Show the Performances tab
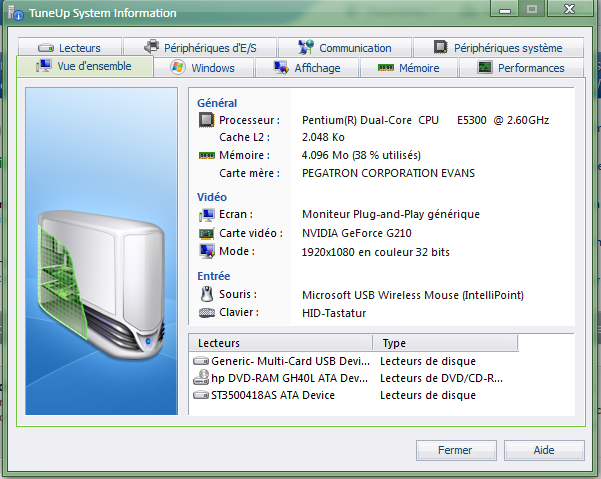Image resolution: width=601 pixels, height=479 pixels. pos(521,68)
